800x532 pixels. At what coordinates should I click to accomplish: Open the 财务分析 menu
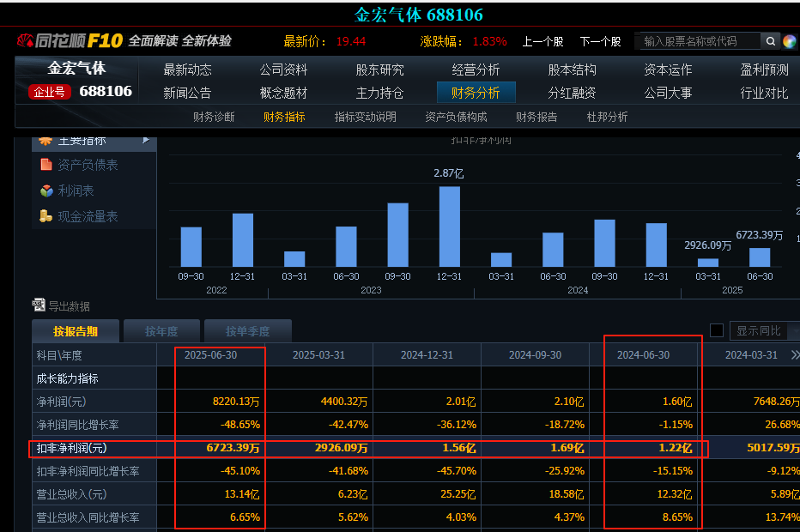click(476, 93)
